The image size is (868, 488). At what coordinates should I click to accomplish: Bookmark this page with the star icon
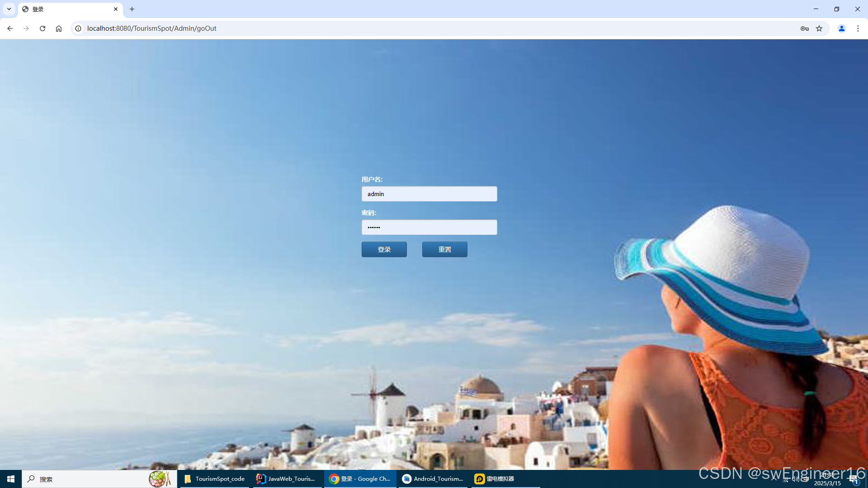click(x=819, y=28)
